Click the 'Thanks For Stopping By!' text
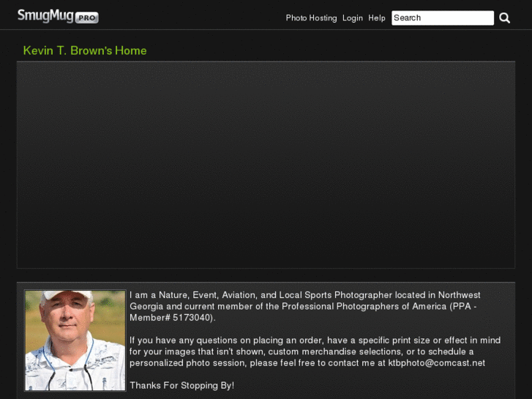The image size is (532, 399). pos(182,385)
